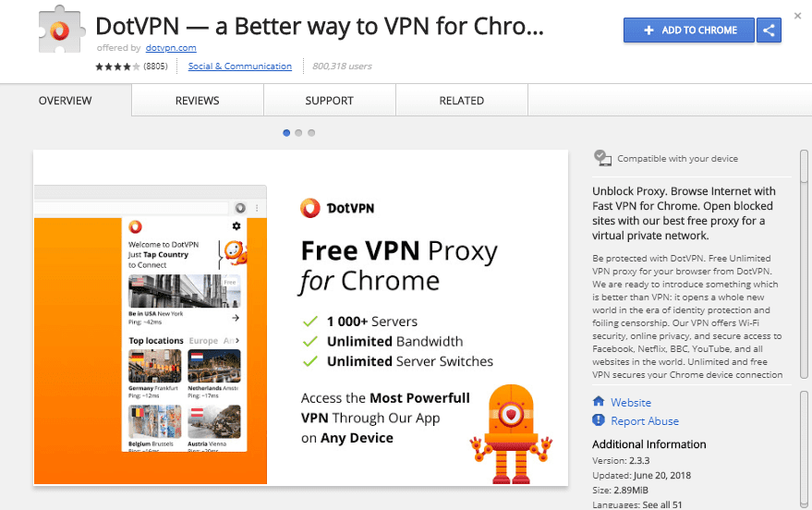Open the Reviews tab
The width and height of the screenshot is (812, 510).
point(198,101)
